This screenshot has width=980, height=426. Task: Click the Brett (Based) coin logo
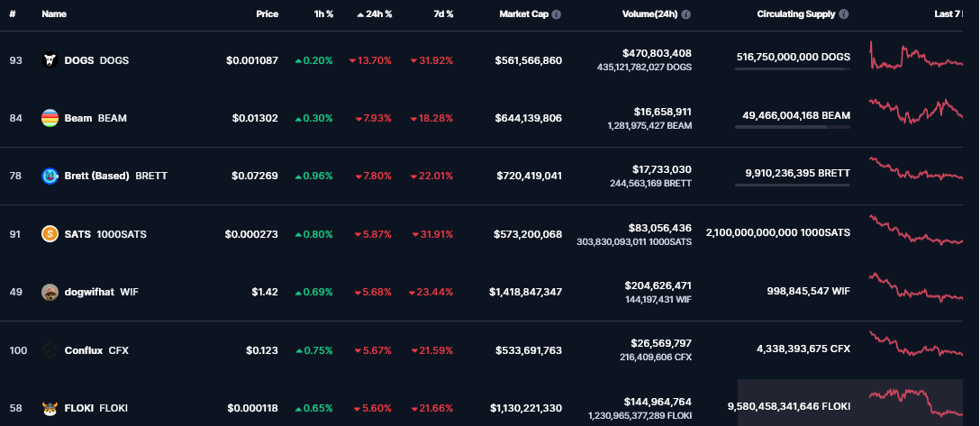(50, 176)
